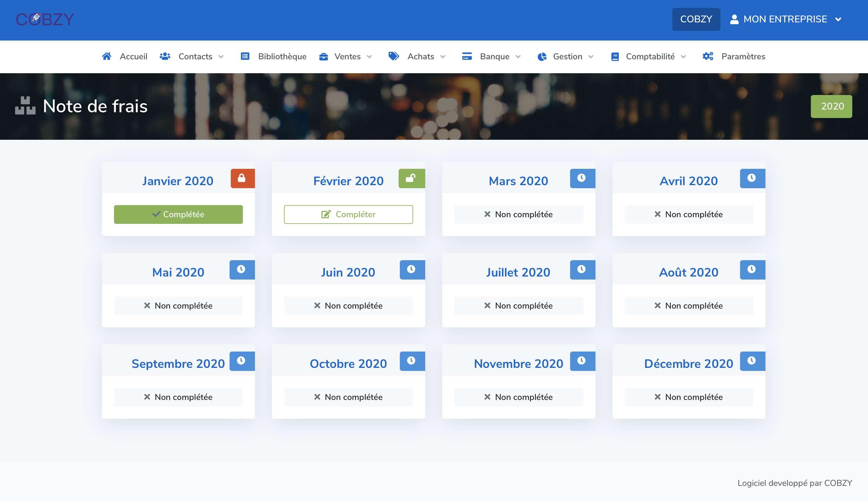
Task: Expand the Comptabilité menu chevron
Action: point(683,57)
